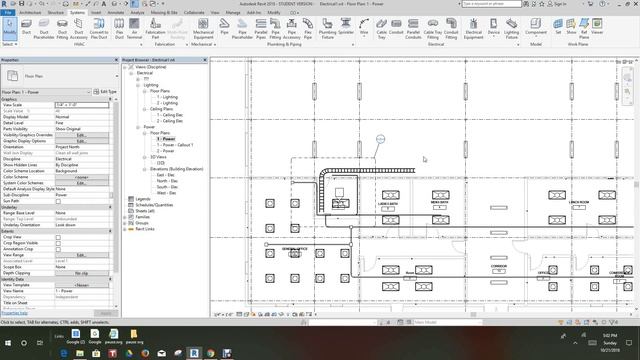This screenshot has width=640, height=360.
Task: Open the 1 - Lighting floor plan
Action: tap(167, 97)
